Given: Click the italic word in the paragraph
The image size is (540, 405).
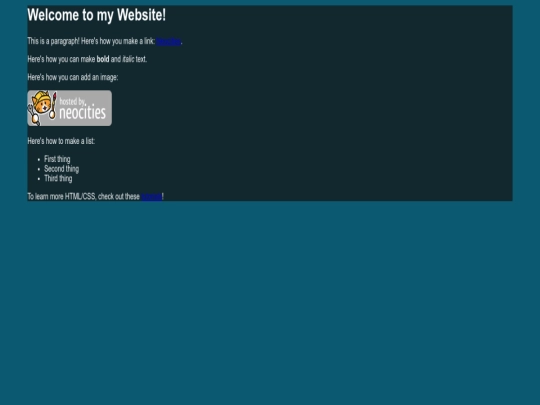Looking at the screenshot, I should click(128, 59).
